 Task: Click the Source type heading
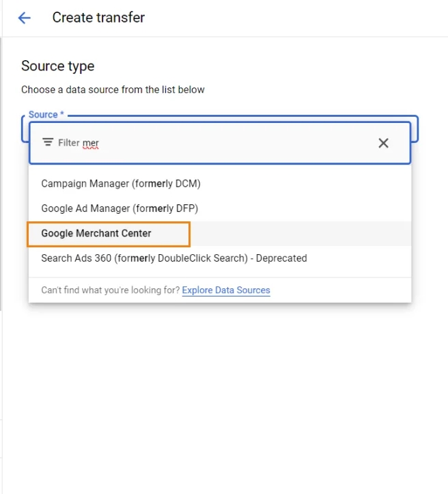(x=58, y=66)
